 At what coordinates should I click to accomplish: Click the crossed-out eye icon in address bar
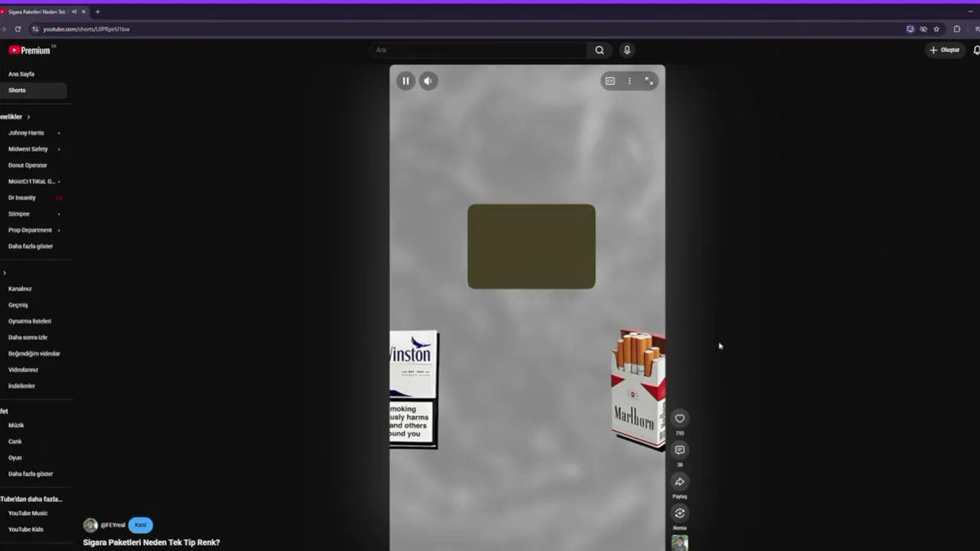coord(923,29)
